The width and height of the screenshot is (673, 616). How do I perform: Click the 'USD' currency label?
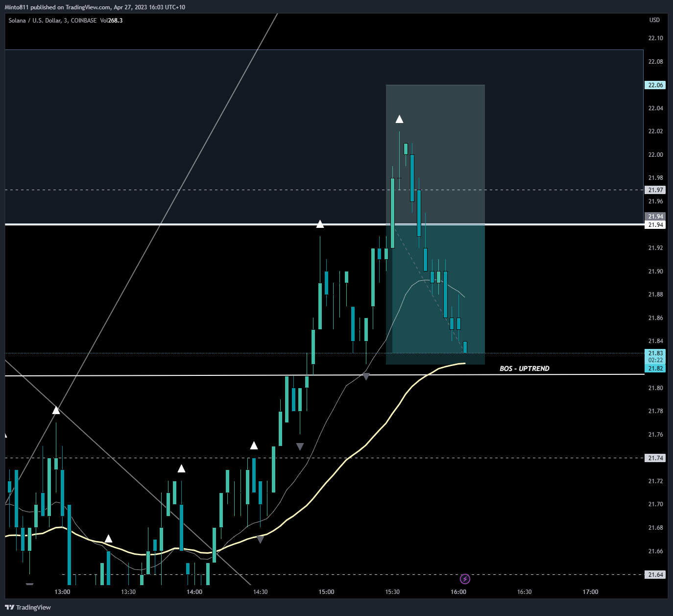654,20
